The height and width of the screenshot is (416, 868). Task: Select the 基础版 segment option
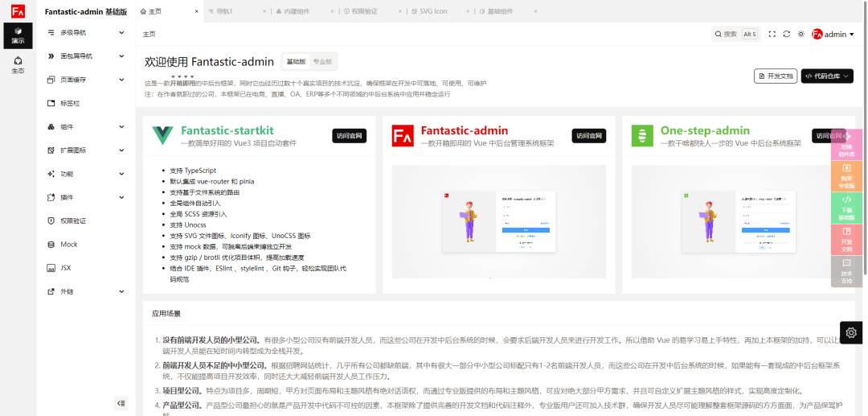tap(296, 61)
